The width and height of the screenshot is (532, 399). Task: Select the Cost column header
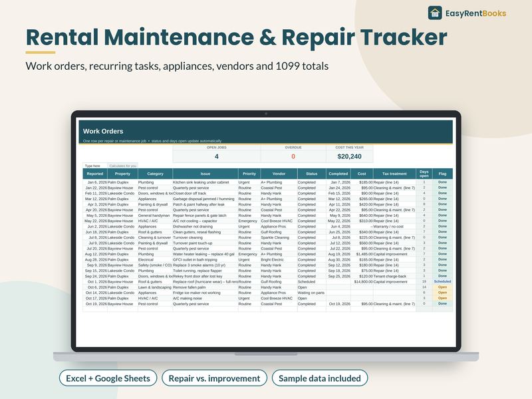(x=362, y=174)
